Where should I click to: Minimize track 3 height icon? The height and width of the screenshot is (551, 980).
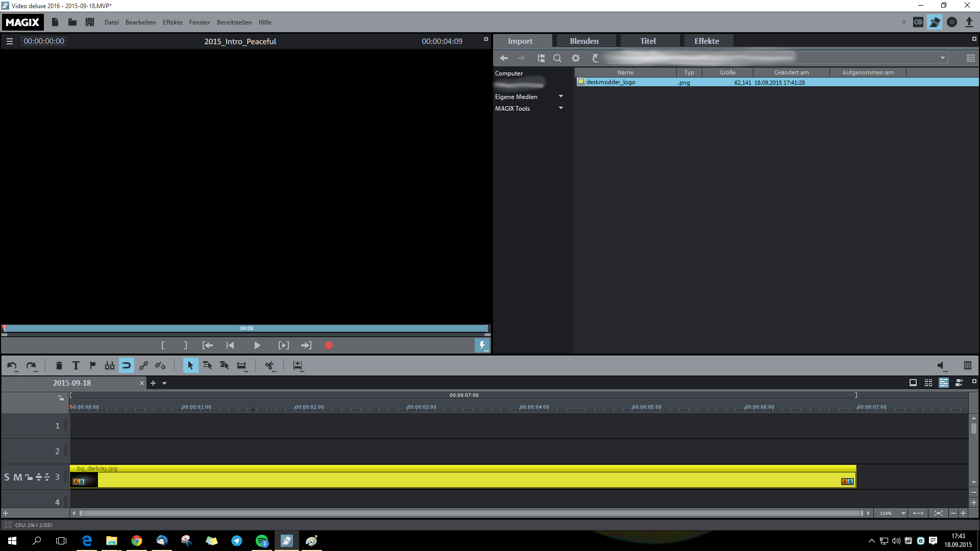[x=47, y=477]
